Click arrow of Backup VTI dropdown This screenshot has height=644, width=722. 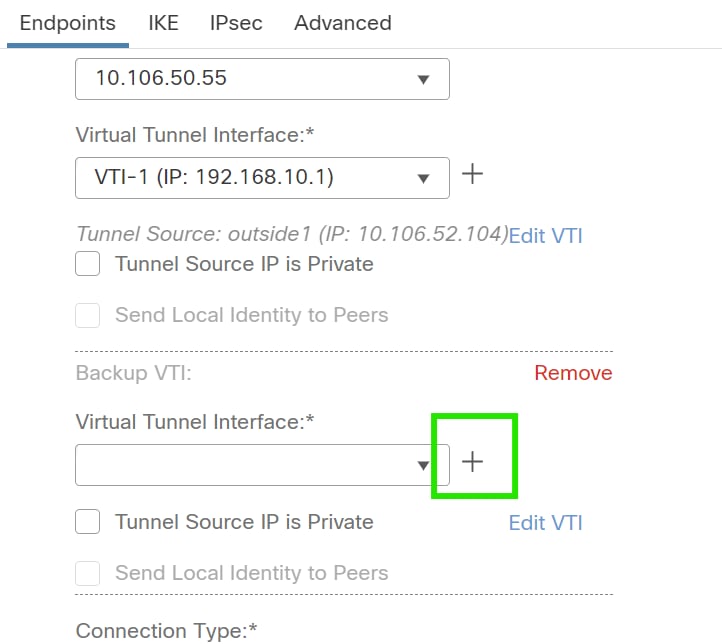tap(423, 466)
